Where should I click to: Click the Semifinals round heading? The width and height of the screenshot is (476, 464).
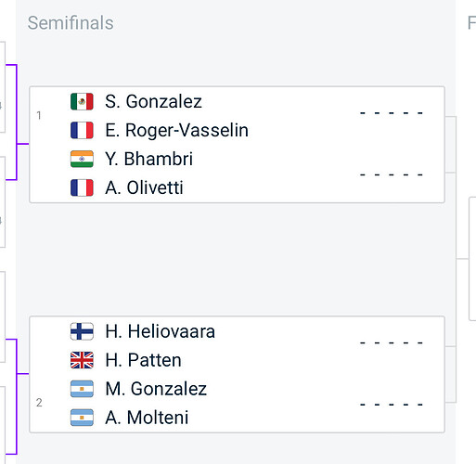point(71,23)
